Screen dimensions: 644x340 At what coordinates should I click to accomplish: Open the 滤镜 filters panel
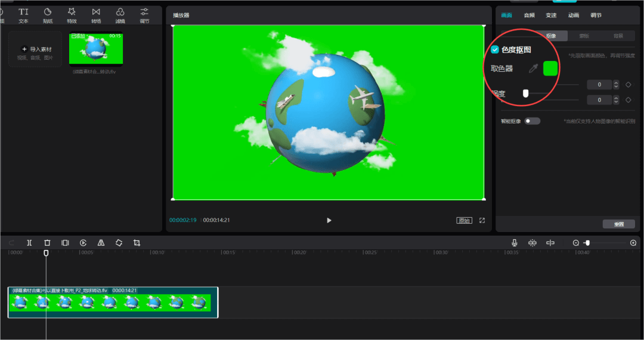tap(120, 16)
